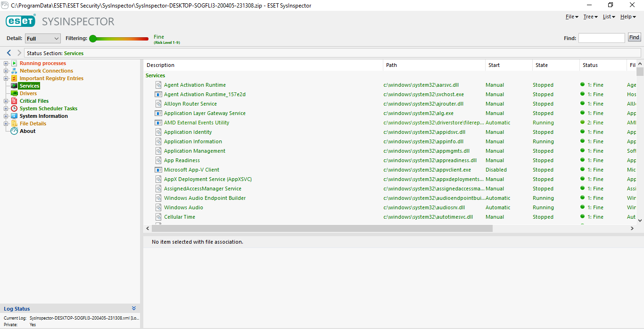The height and width of the screenshot is (329, 644).
Task: Click icon of AppX Deployment Service row
Action: click(159, 179)
